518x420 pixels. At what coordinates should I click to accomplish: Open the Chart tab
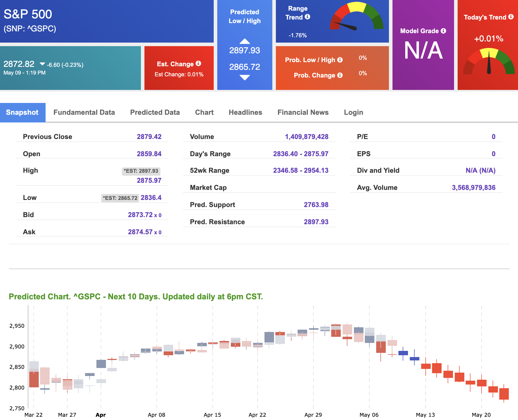point(204,112)
